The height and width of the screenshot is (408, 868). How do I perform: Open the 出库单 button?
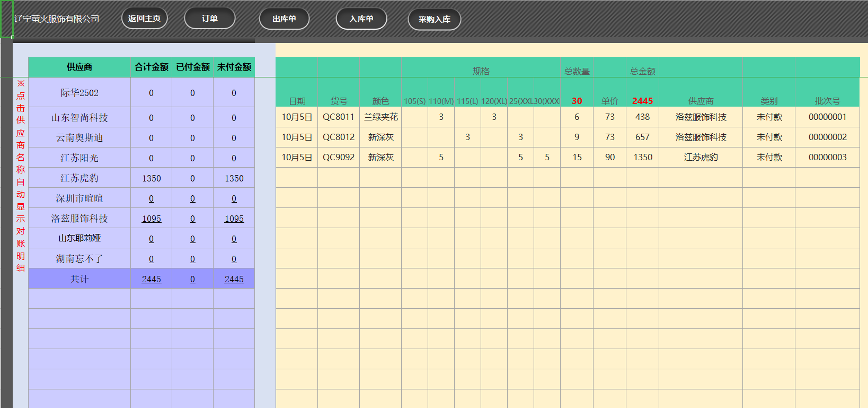coord(284,19)
